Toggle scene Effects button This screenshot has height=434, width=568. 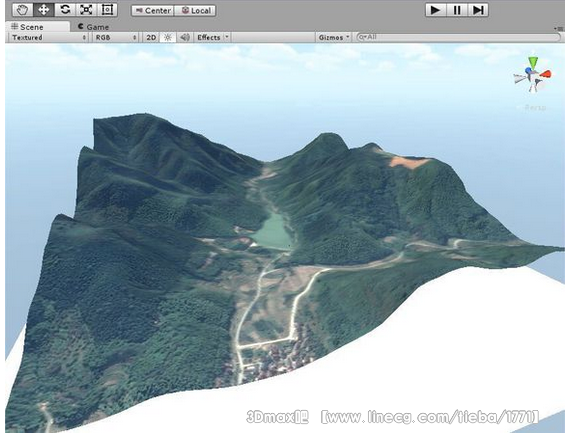[209, 37]
